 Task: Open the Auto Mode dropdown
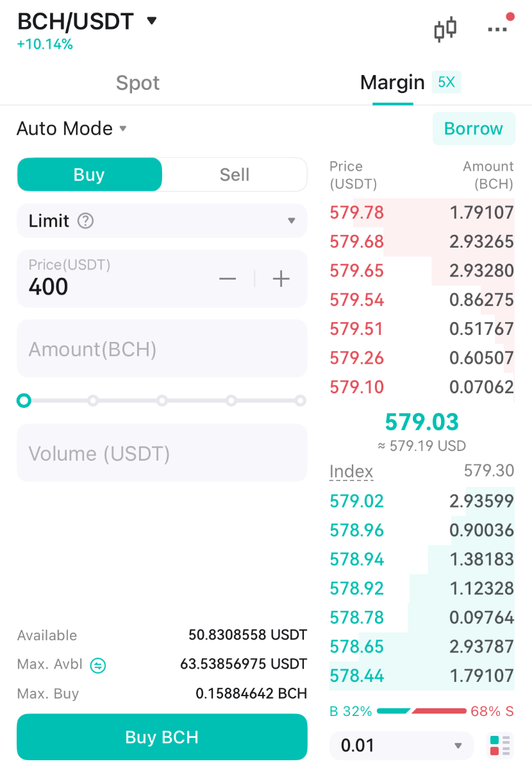72,128
